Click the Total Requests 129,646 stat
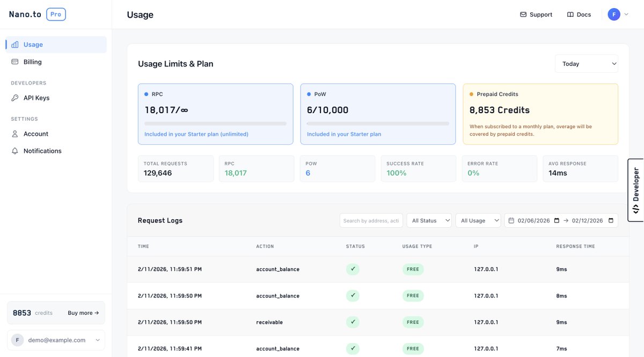The image size is (644, 357). click(x=175, y=169)
